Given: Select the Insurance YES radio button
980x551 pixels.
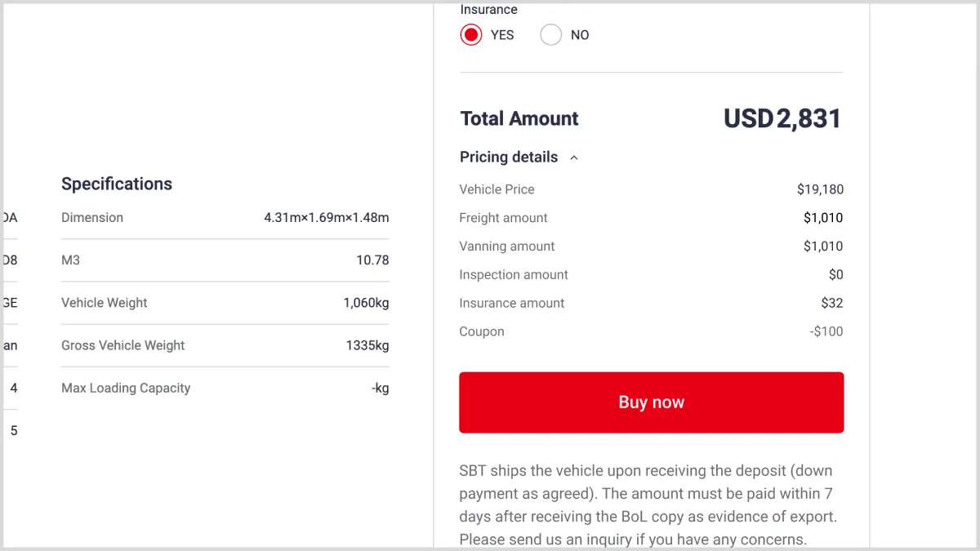Looking at the screenshot, I should (x=471, y=35).
